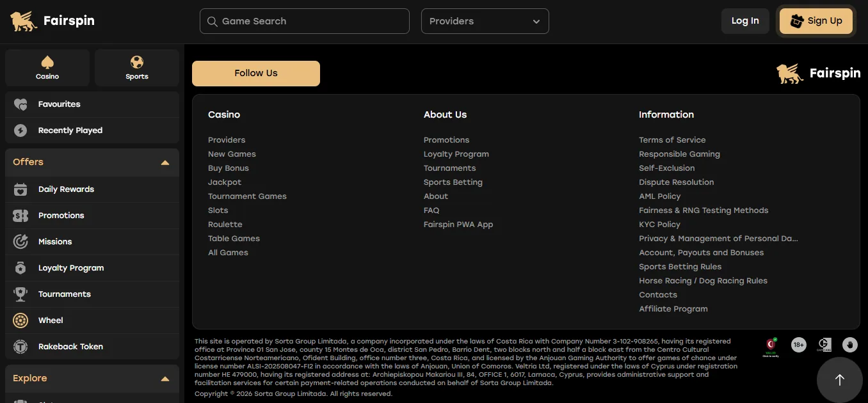Open the Affiliate Program link

click(673, 309)
